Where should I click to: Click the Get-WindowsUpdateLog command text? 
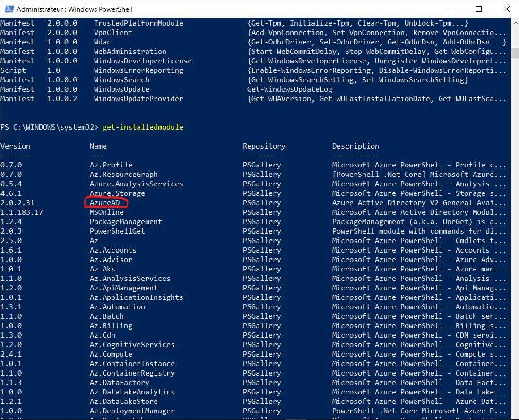[x=290, y=89]
